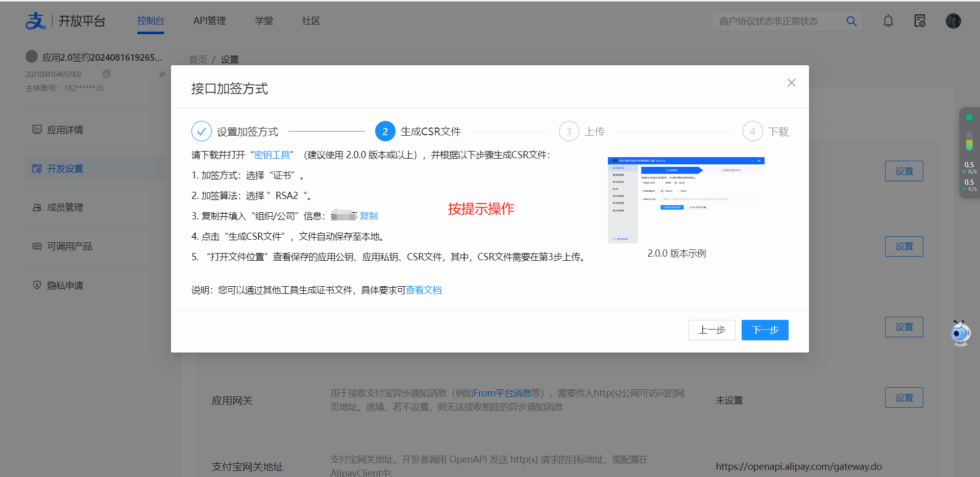Click the 下一步 button
This screenshot has width=980, height=477.
(x=765, y=330)
